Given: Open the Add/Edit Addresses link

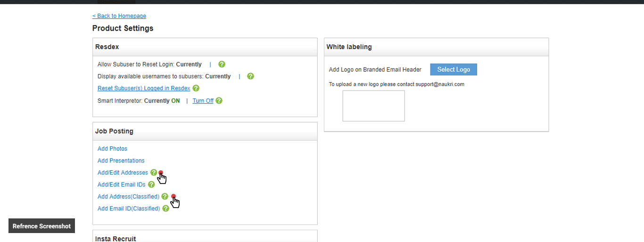Looking at the screenshot, I should (x=123, y=173).
